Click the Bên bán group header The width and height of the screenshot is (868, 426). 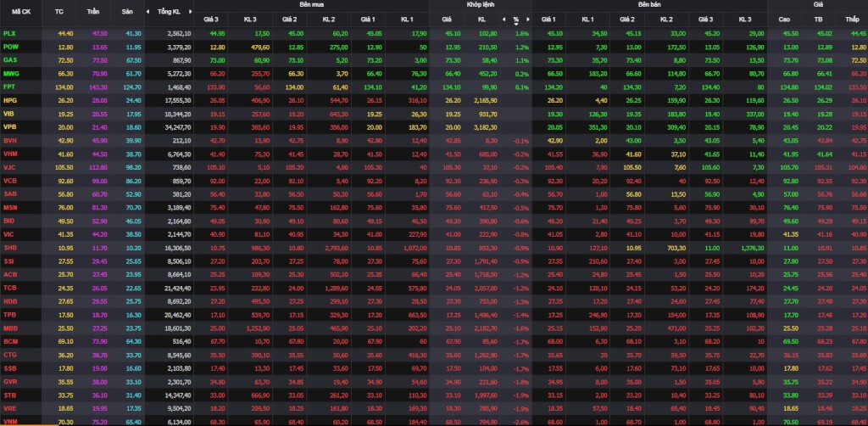(x=649, y=4)
